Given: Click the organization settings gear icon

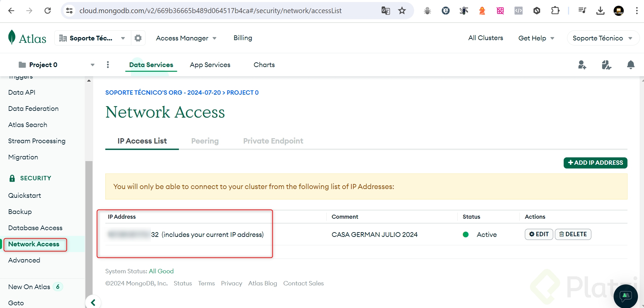Looking at the screenshot, I should click(138, 38).
